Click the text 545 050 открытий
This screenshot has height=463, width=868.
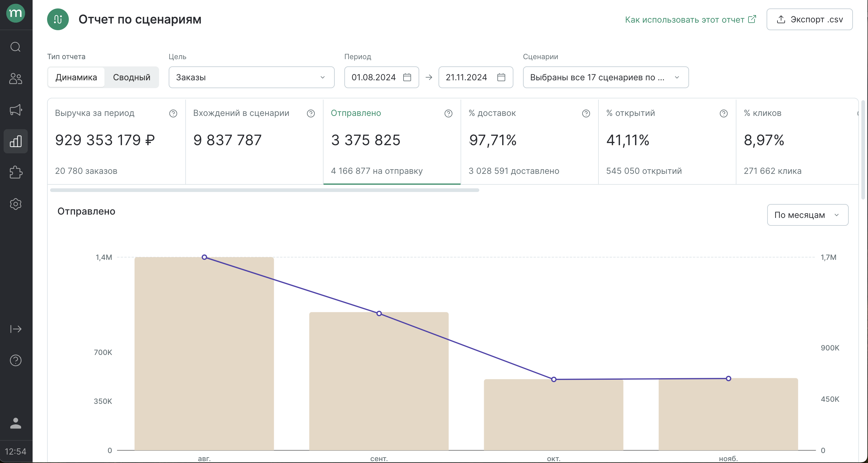[x=644, y=171]
